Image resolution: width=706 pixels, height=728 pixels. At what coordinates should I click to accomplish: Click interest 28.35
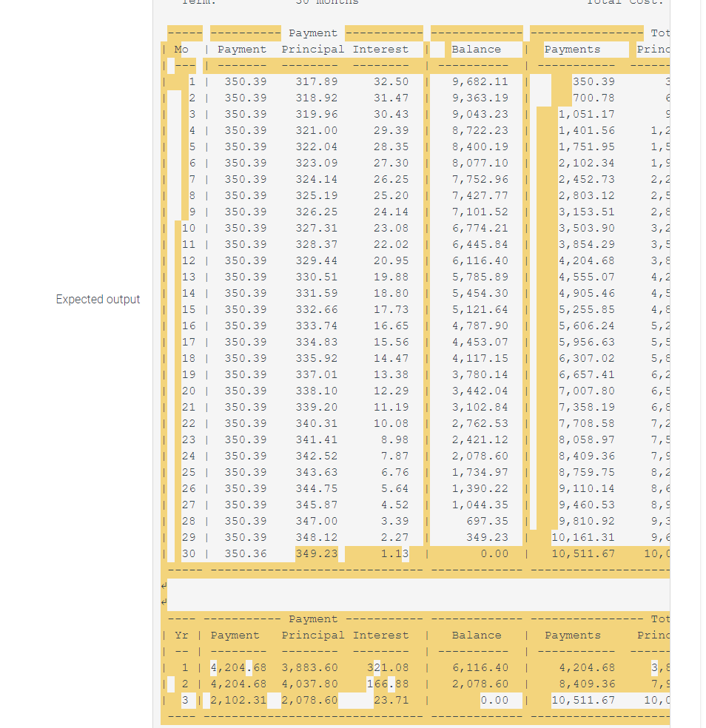click(x=391, y=146)
